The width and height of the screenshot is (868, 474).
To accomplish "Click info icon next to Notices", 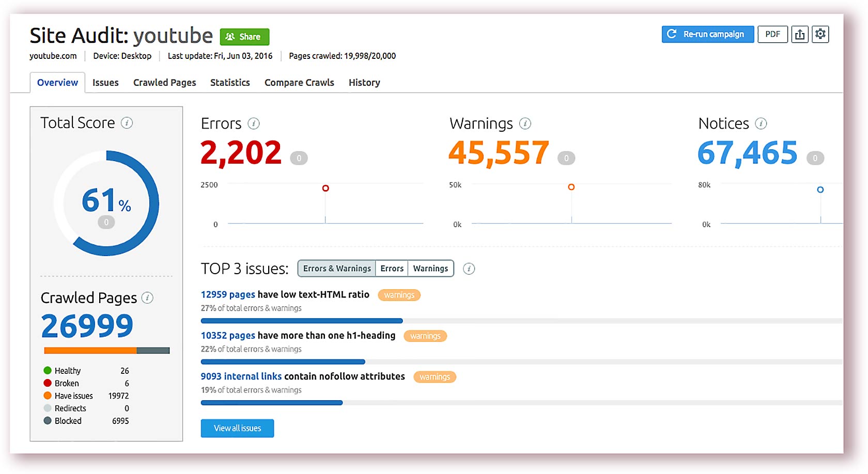I will coord(761,123).
